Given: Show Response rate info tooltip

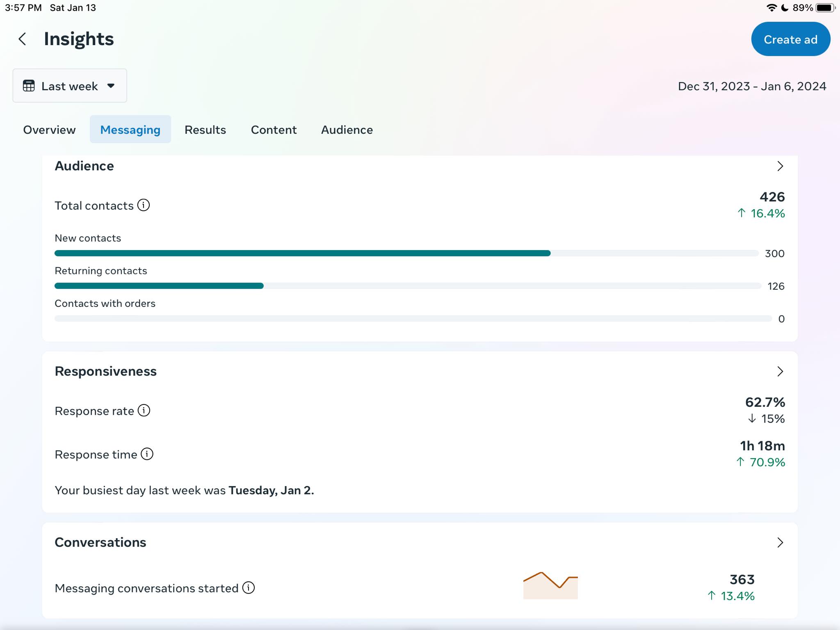Looking at the screenshot, I should coord(144,411).
